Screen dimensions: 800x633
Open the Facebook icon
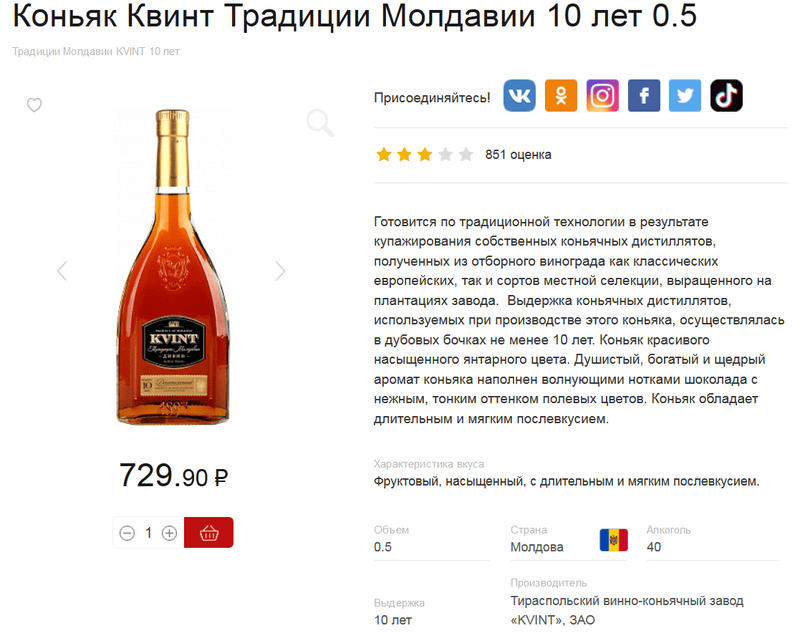tap(644, 95)
